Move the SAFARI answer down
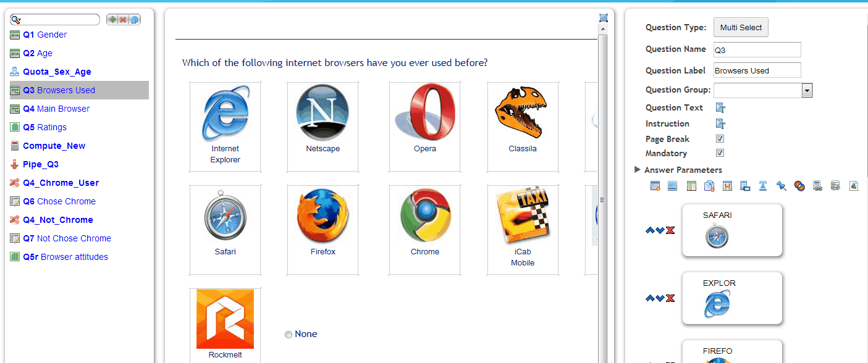868x363 pixels. click(x=660, y=230)
